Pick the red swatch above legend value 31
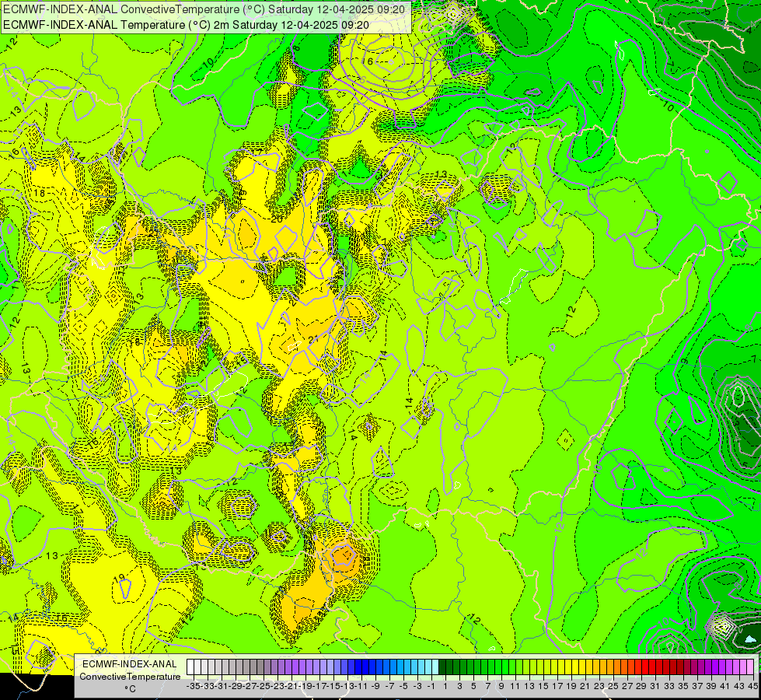This screenshot has height=700, width=761. click(652, 667)
